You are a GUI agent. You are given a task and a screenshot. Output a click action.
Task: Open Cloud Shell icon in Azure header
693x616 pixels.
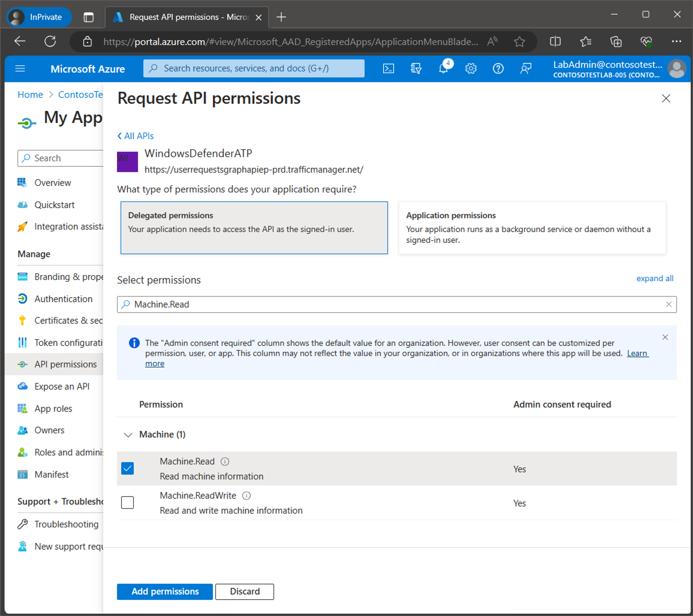(388, 69)
